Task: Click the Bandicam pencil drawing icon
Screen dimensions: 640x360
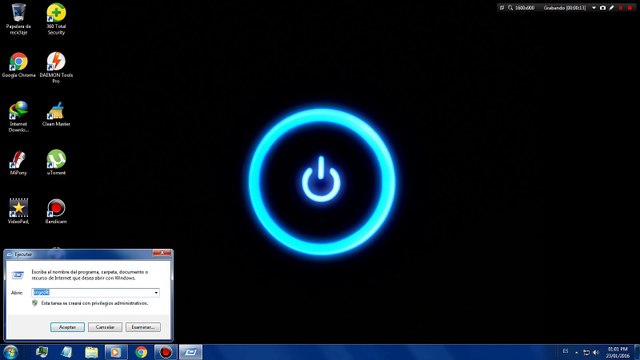Action: click(x=611, y=8)
